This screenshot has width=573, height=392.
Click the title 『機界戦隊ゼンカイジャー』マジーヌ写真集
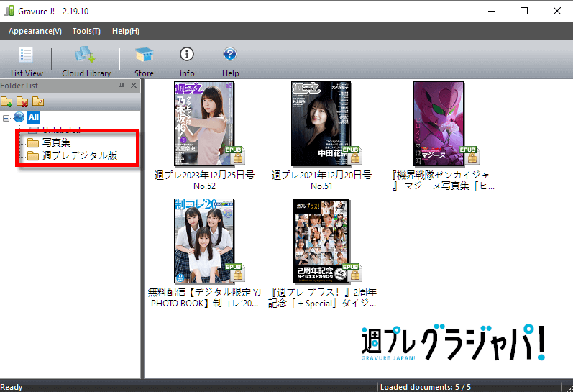click(439, 181)
